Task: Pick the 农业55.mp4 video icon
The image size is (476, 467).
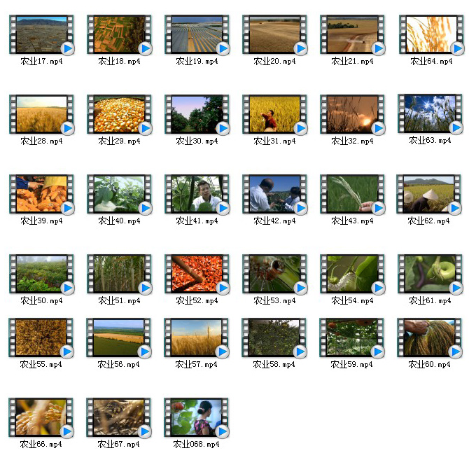Action: coord(41,338)
